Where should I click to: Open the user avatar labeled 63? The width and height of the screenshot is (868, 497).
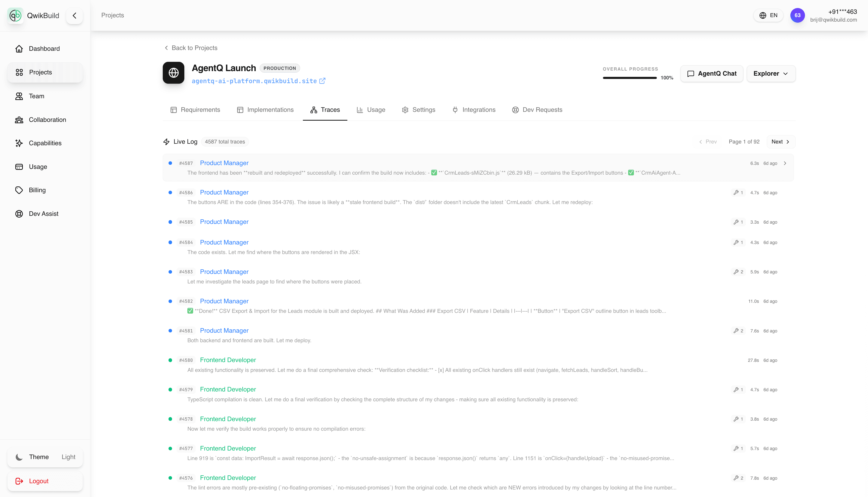797,15
